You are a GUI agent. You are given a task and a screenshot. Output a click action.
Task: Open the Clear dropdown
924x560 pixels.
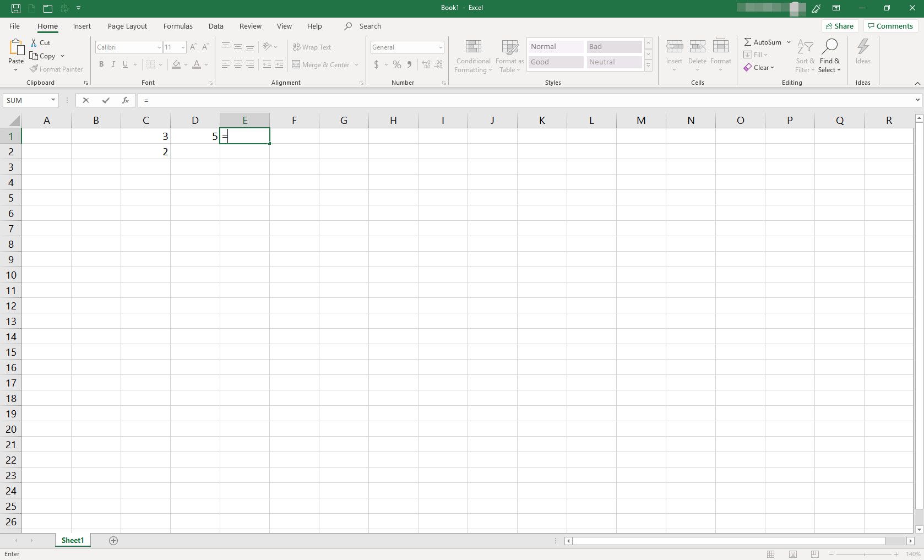[x=759, y=67]
